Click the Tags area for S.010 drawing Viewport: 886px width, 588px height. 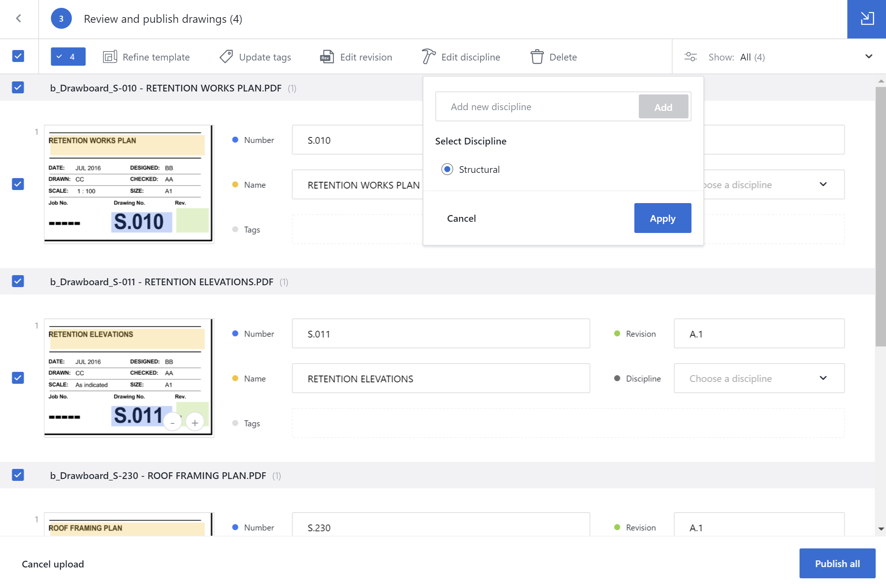[x=357, y=229]
